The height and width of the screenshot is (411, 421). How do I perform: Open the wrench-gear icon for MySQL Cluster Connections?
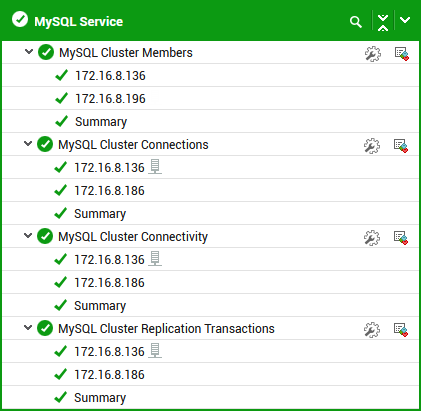click(372, 146)
